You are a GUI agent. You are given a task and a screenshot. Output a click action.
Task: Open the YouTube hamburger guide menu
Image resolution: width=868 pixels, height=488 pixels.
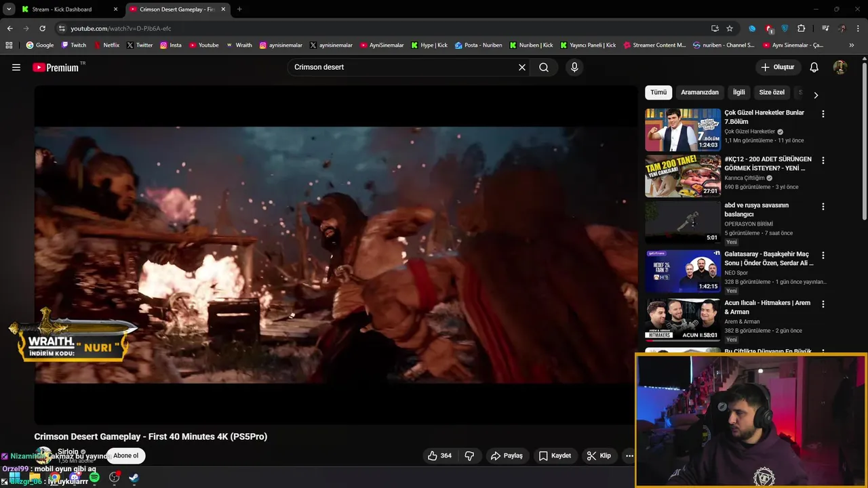click(16, 67)
